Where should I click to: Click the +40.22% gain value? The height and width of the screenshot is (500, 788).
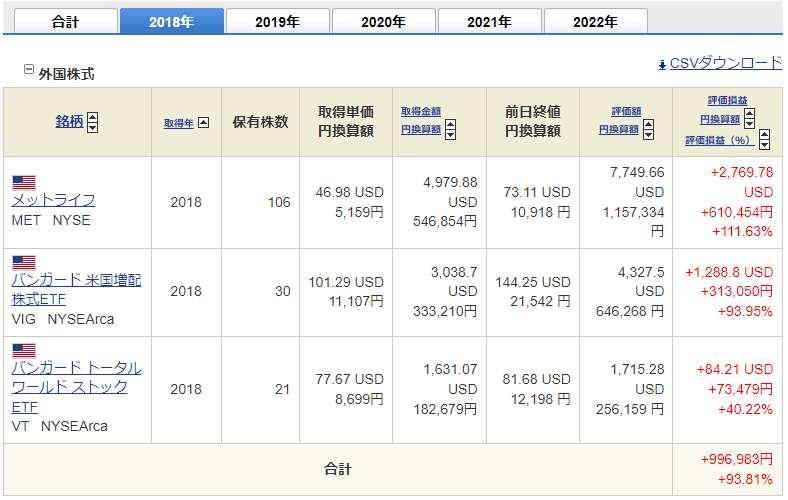(745, 410)
